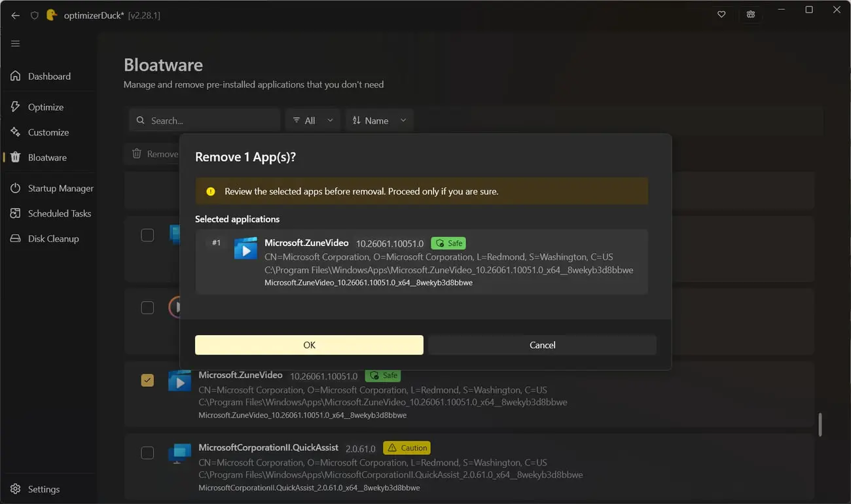Click the vertical scrollbar thumb
This screenshot has height=504, width=851.
pos(820,424)
